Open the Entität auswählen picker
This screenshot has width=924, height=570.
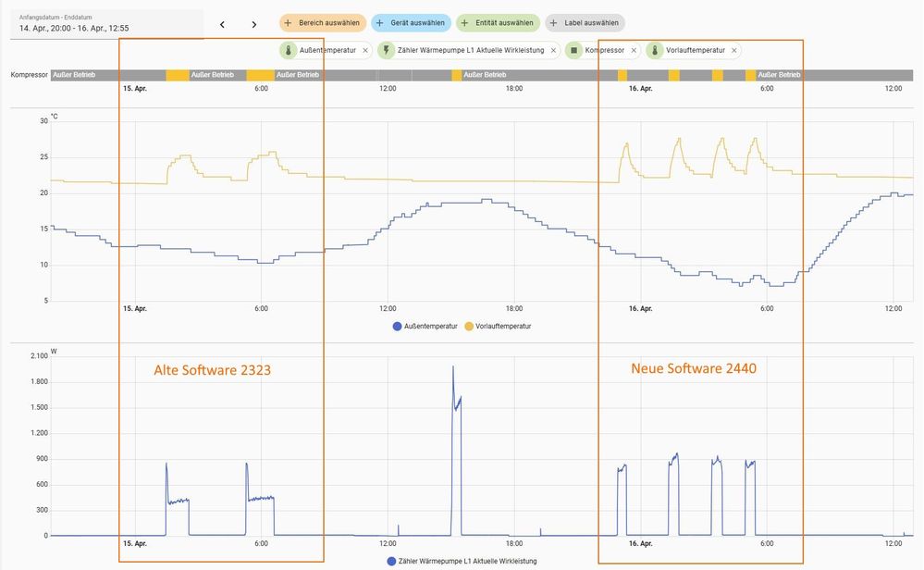tap(499, 23)
